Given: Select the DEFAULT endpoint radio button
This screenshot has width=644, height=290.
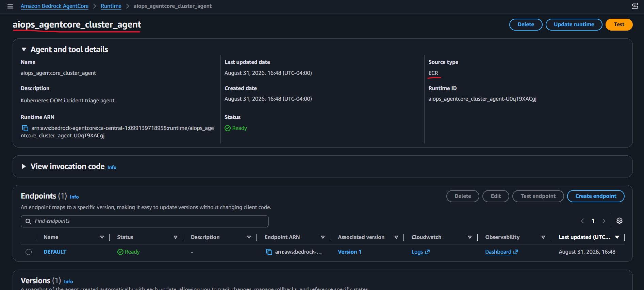Looking at the screenshot, I should tap(29, 252).
